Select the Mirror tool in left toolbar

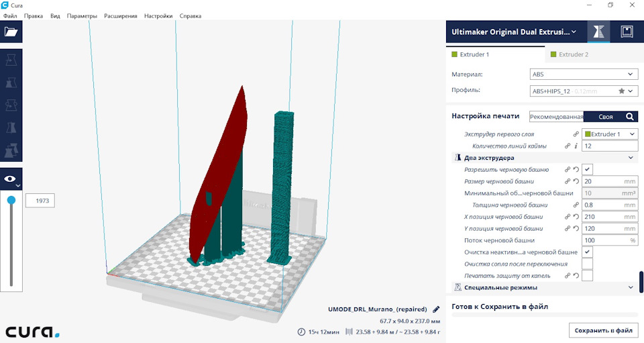[x=11, y=128]
